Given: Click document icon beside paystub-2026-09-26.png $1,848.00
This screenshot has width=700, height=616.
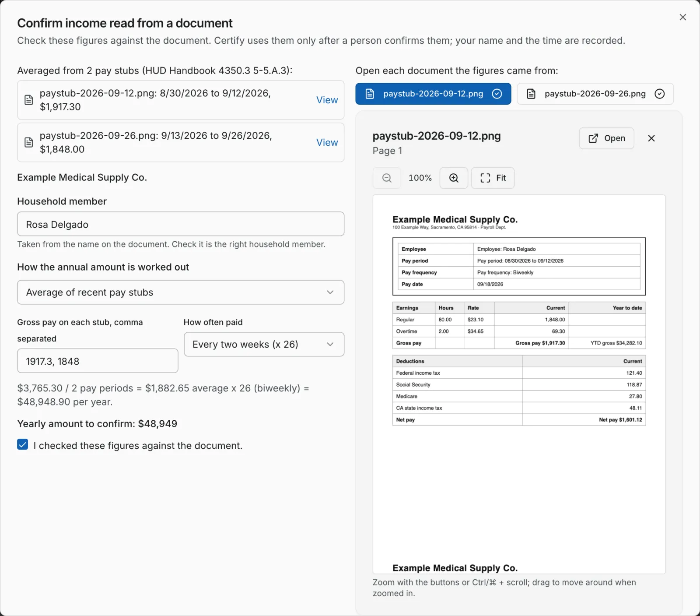Looking at the screenshot, I should (28, 142).
